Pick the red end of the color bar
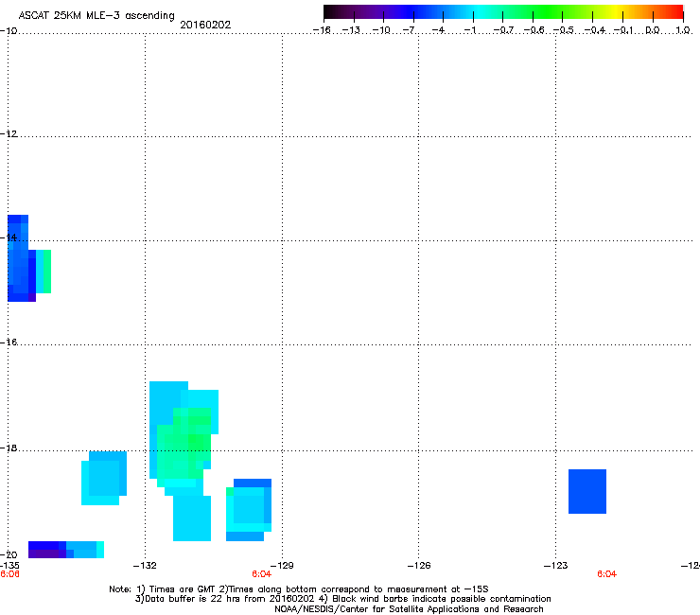Screen dimensions: 700x615 click(x=676, y=12)
